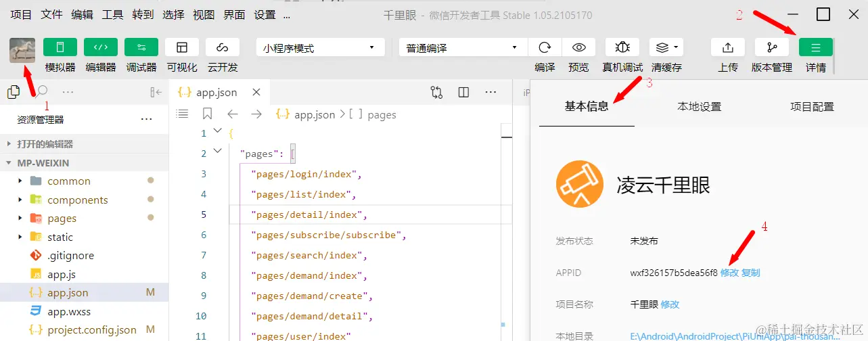
Task: Click the Upload (上传) icon
Action: pyautogui.click(x=728, y=47)
